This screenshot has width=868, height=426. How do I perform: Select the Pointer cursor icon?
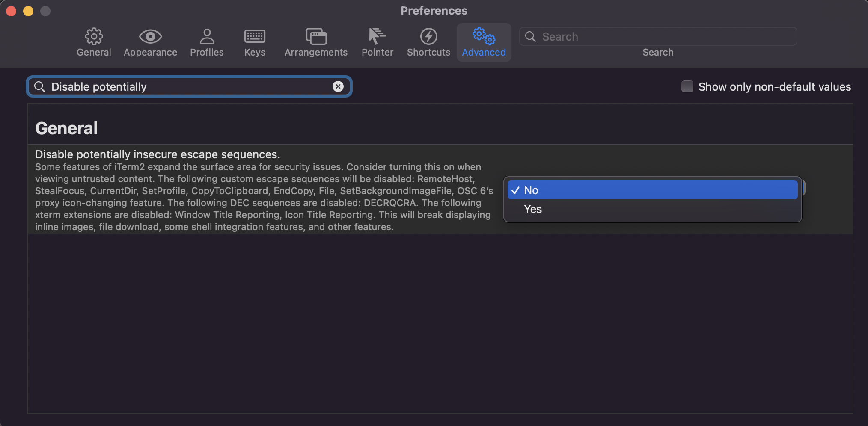point(377,37)
